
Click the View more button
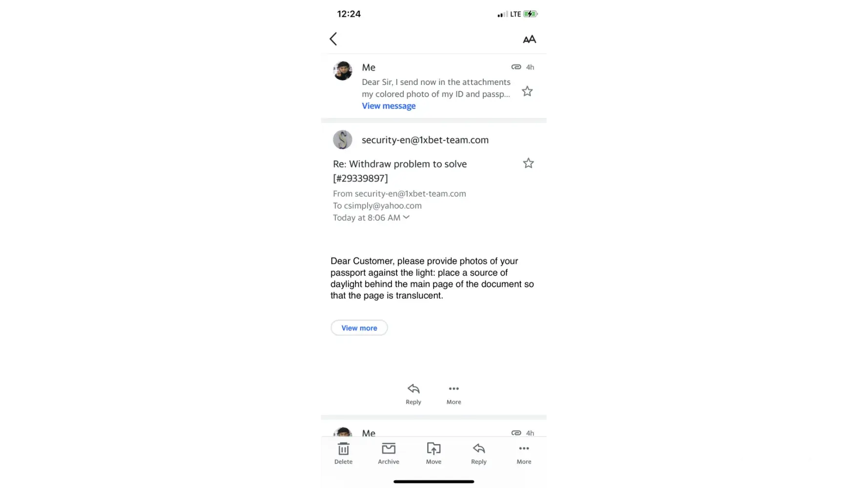point(359,328)
